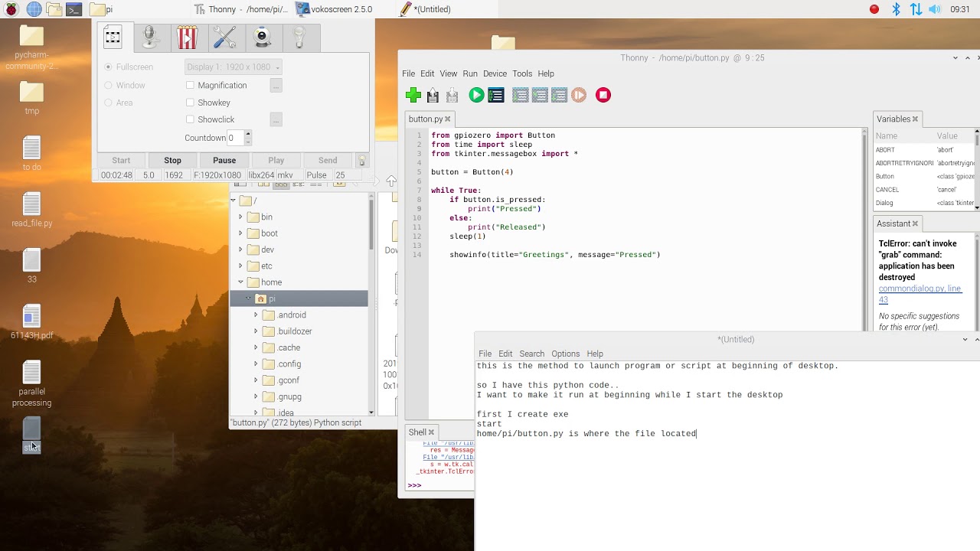Enable the Showclick checkbox
This screenshot has height=551, width=980.
[x=190, y=119]
